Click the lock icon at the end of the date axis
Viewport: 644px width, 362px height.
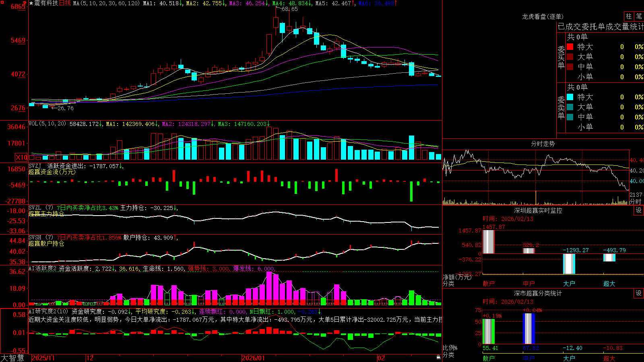[x=438, y=357]
